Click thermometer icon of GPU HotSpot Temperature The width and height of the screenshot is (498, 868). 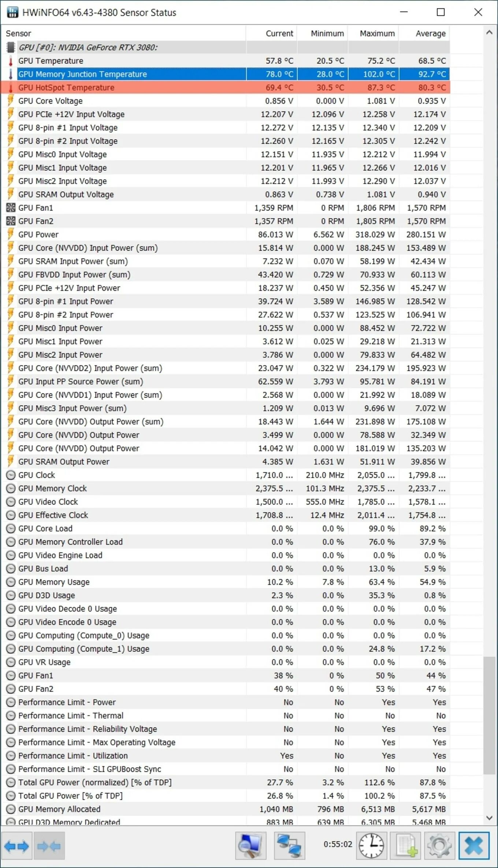11,88
